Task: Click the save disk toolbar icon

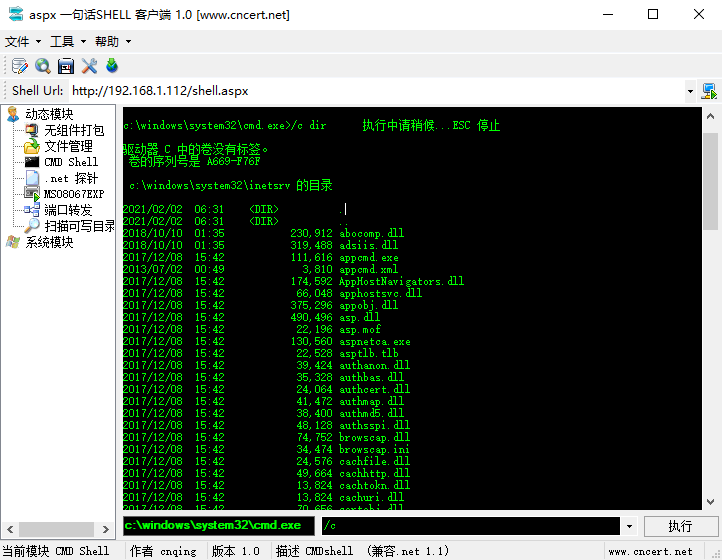Action: coord(66,66)
